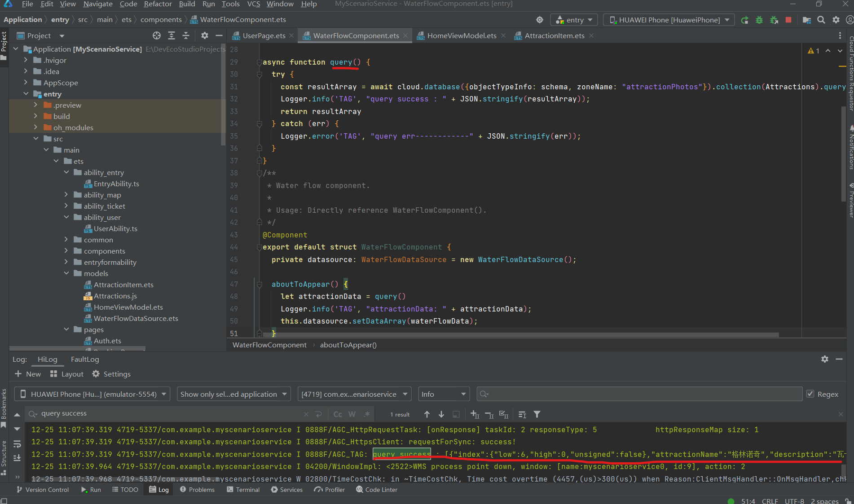Screen dimensions: 854x504
Task: Toggle whole Words (W) search option
Action: [x=352, y=414]
